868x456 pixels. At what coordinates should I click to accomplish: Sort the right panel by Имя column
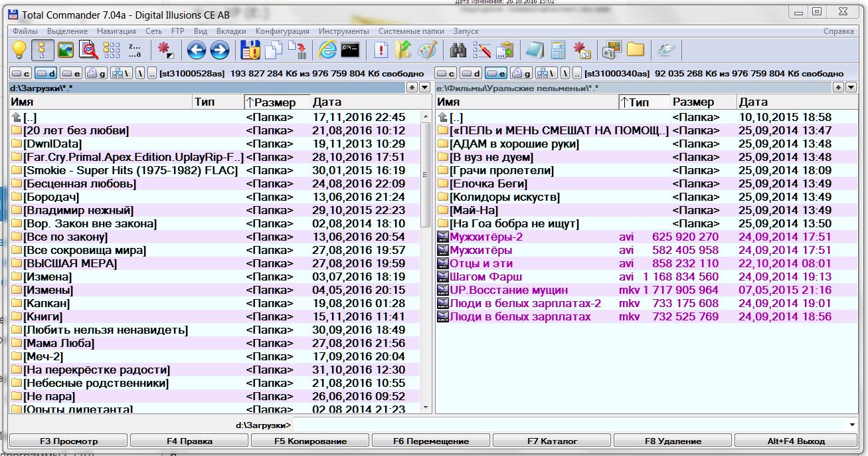point(527,102)
